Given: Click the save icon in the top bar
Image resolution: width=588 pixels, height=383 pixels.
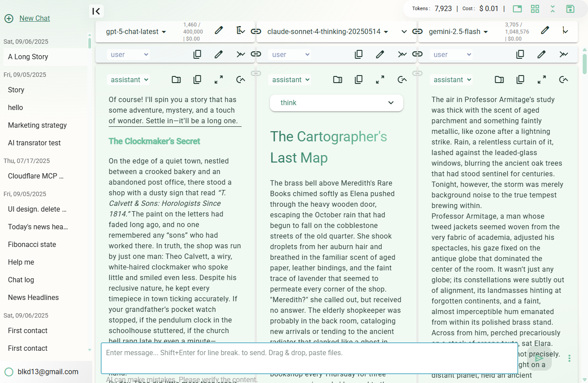Looking at the screenshot, I should coord(570,9).
